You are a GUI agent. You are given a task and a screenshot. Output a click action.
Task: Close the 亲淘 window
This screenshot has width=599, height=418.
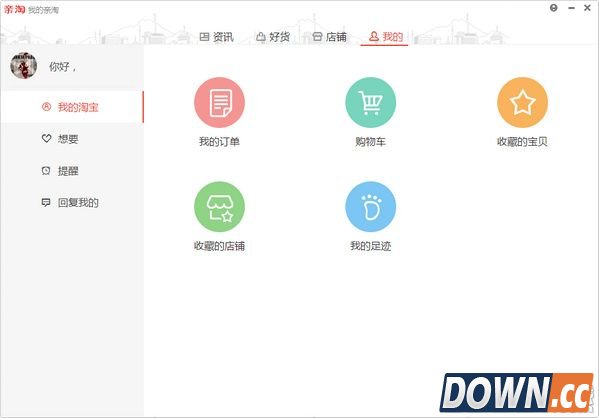click(588, 8)
